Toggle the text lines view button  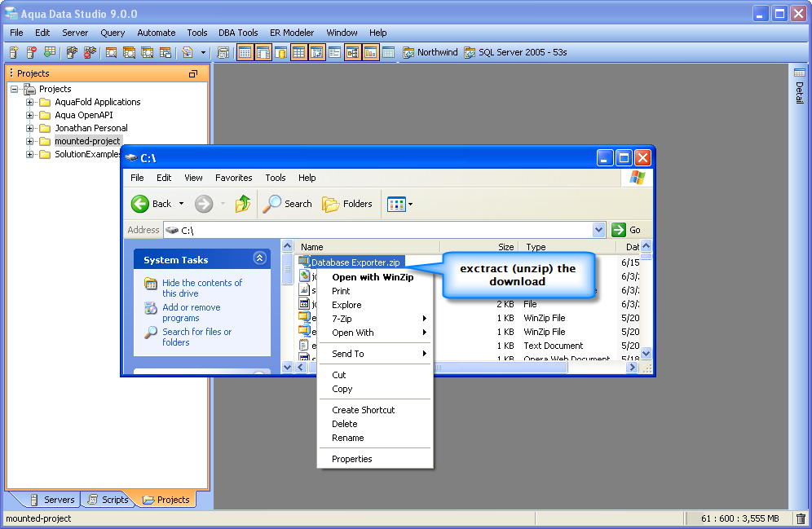coord(334,52)
